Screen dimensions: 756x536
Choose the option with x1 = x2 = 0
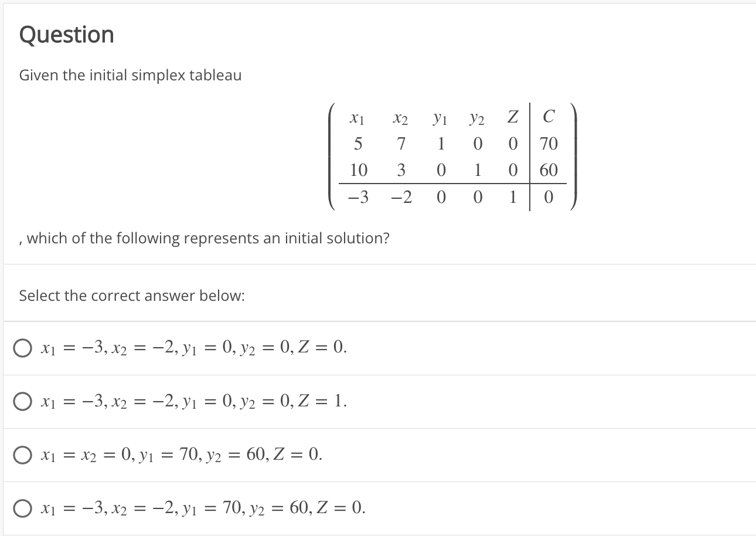coord(22,454)
